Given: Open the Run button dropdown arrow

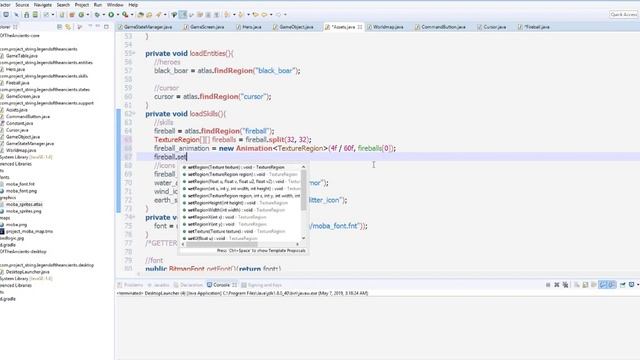Looking at the screenshot, I should tap(118, 15).
